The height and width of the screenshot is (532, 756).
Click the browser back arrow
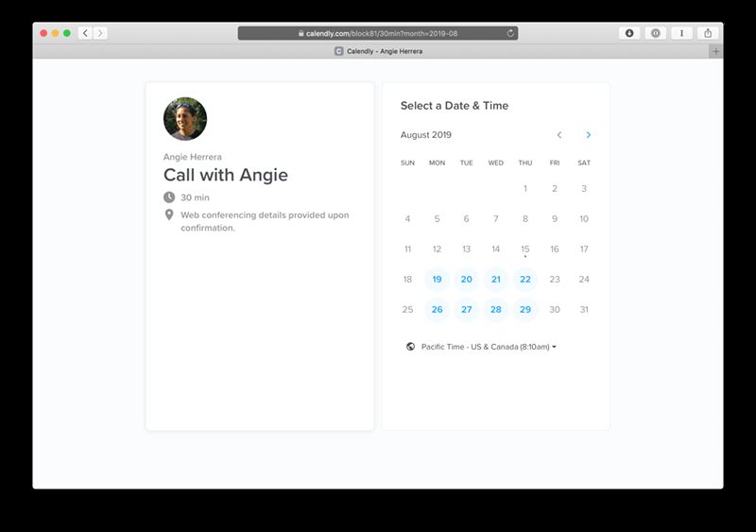(x=85, y=33)
